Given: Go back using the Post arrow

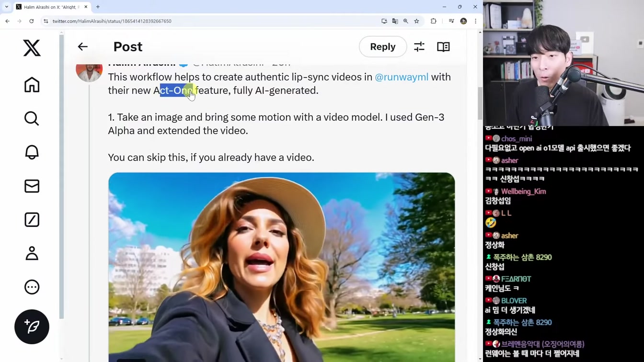Looking at the screenshot, I should coord(83,46).
